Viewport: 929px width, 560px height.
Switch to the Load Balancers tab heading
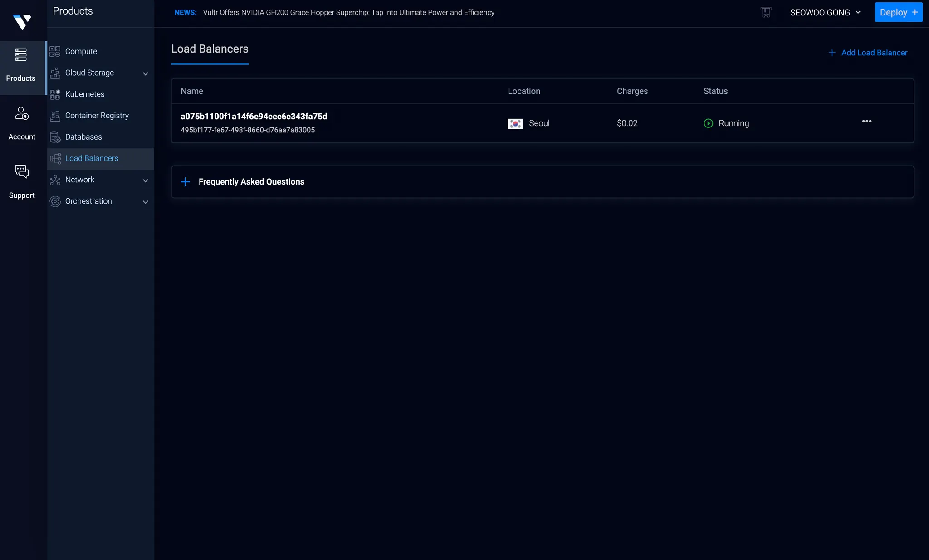210,49
